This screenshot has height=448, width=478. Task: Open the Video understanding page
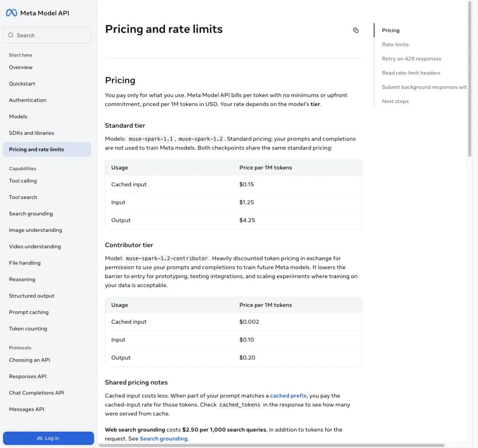point(35,247)
